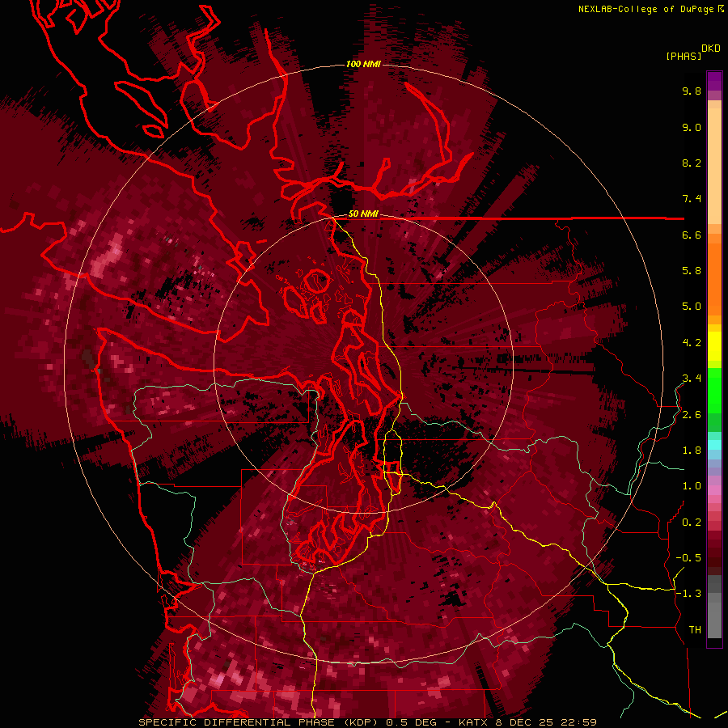Select the 9.8 value on the scale
Image resolution: width=728 pixels, height=728 pixels.
click(x=692, y=91)
